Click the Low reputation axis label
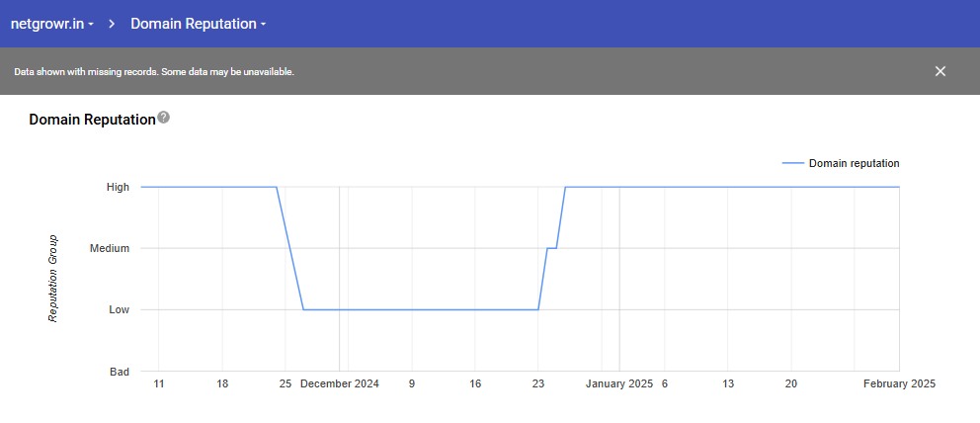980x423 pixels. coord(119,309)
